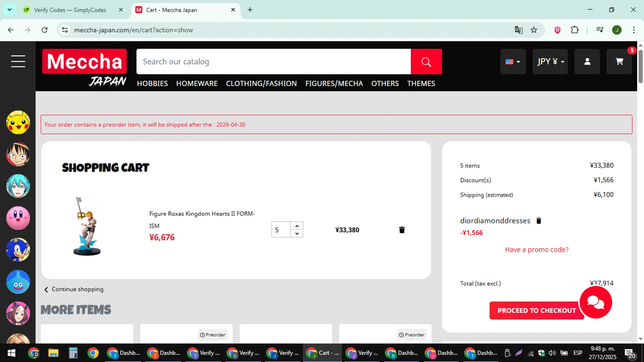
Task: Select the Pikachu character icon in sidebar
Action: point(18,123)
